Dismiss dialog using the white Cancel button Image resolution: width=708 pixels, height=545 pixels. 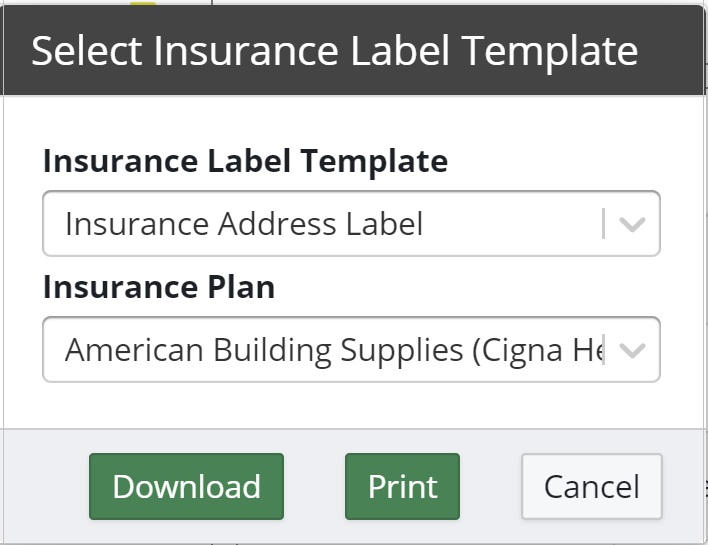pos(591,487)
